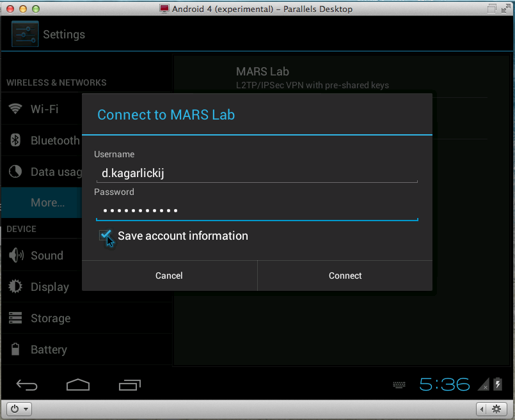The image size is (515, 420).
Task: Click the Cancel button in dialog
Action: click(169, 276)
